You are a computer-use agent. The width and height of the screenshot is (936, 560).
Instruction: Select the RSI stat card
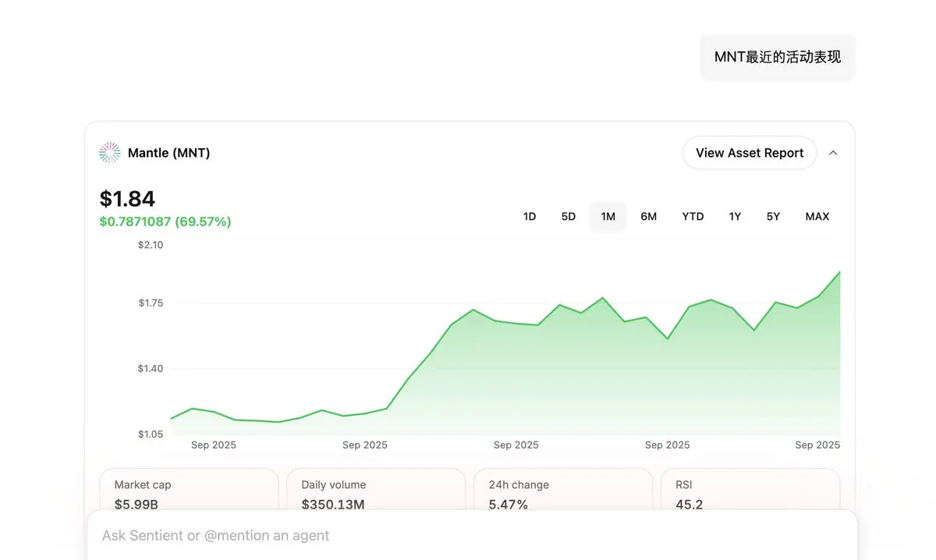[x=750, y=490]
